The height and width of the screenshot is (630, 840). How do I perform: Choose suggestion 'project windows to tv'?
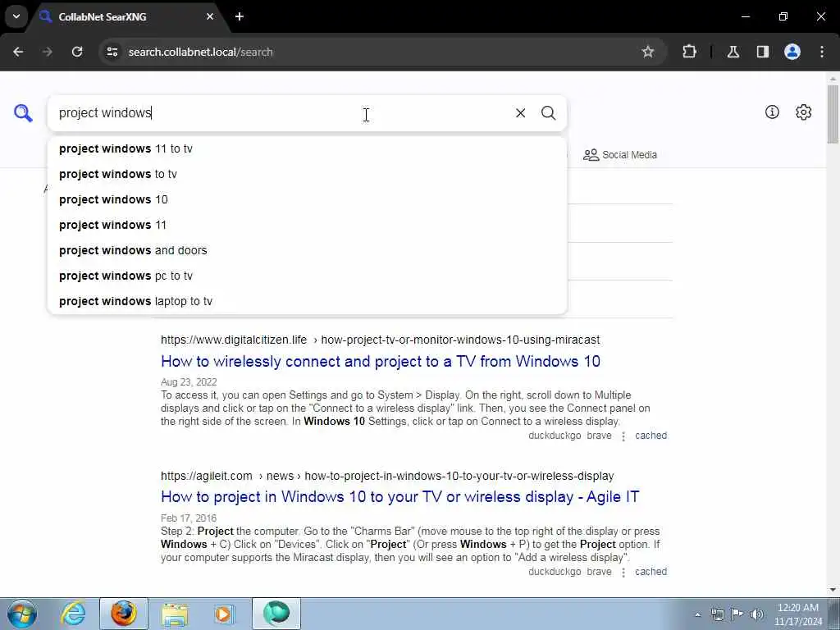click(x=307, y=174)
